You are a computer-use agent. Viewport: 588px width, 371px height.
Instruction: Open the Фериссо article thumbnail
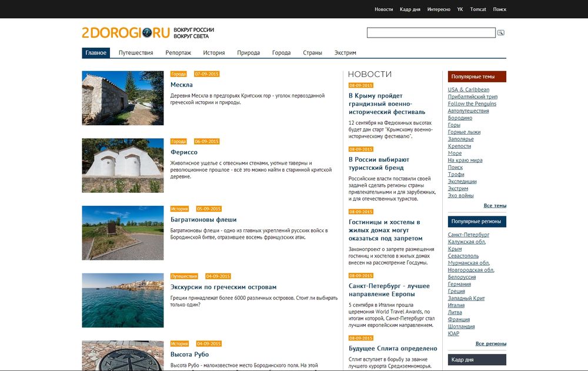click(x=123, y=165)
